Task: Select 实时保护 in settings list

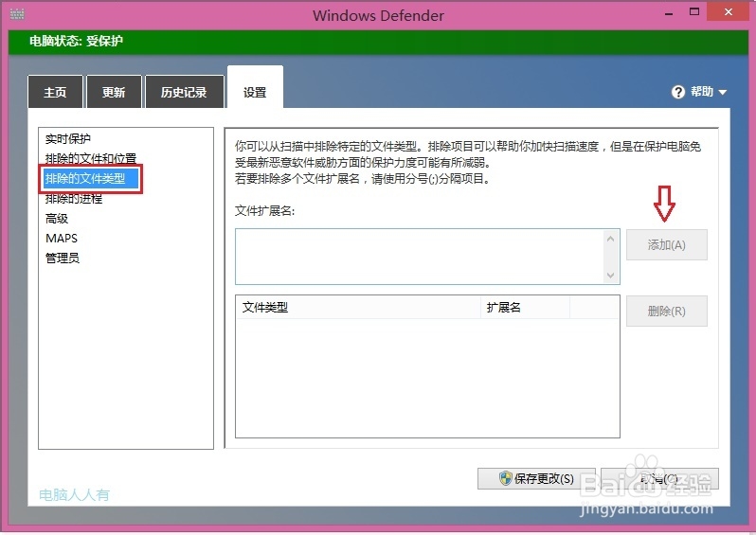Action: (x=68, y=139)
